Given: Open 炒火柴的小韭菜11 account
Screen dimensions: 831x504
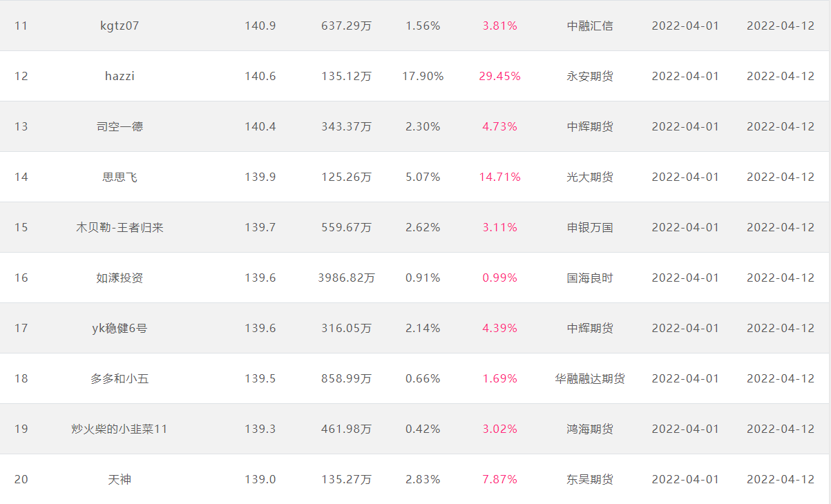Looking at the screenshot, I should [120, 429].
